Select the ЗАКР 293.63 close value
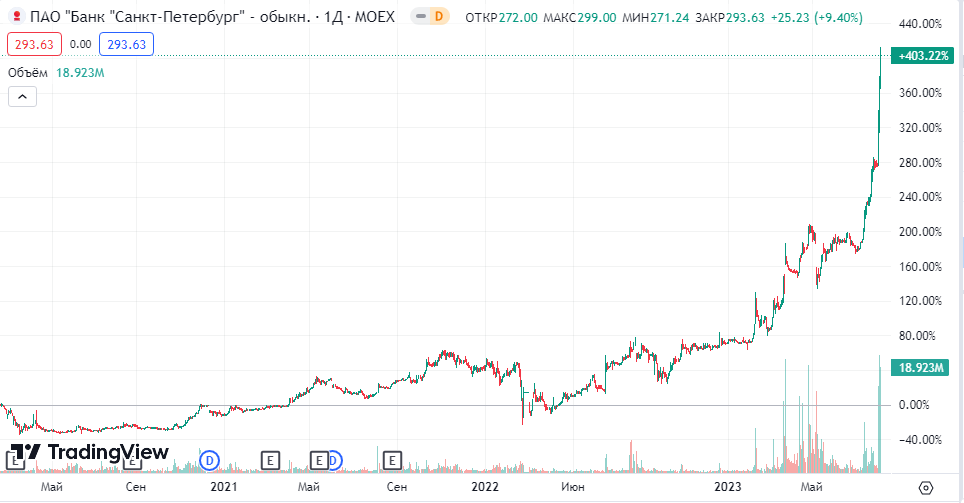This screenshot has width=964, height=503. 730,17
